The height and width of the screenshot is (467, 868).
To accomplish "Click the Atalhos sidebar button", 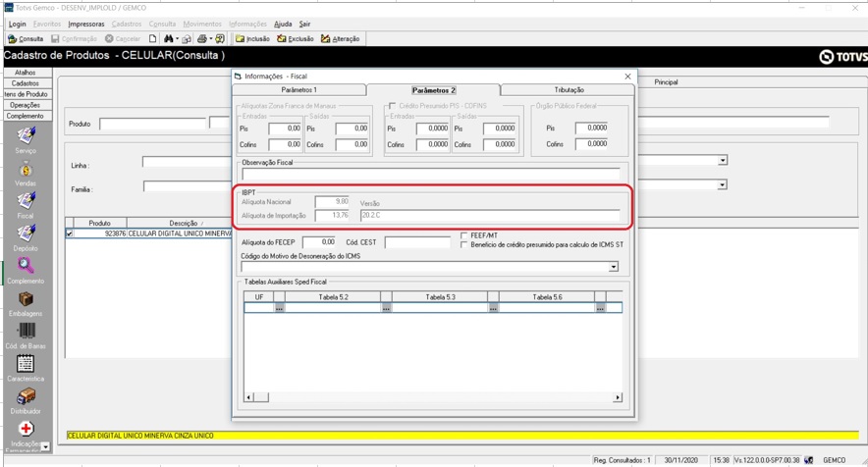I will pos(26,73).
